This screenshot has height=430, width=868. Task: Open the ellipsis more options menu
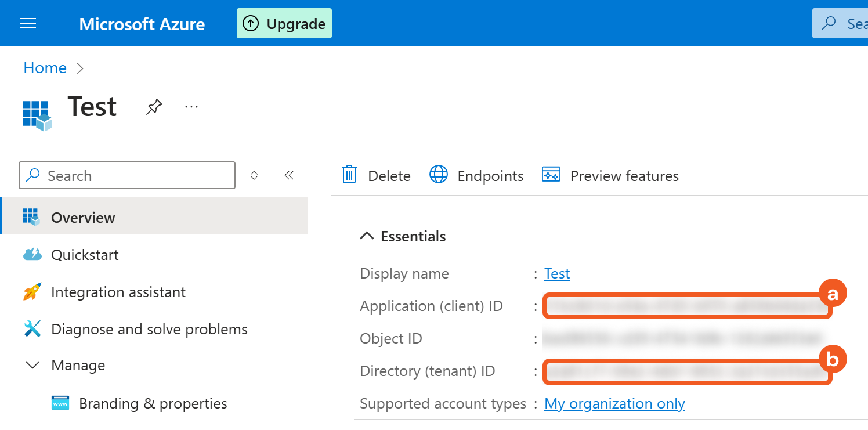click(x=191, y=107)
